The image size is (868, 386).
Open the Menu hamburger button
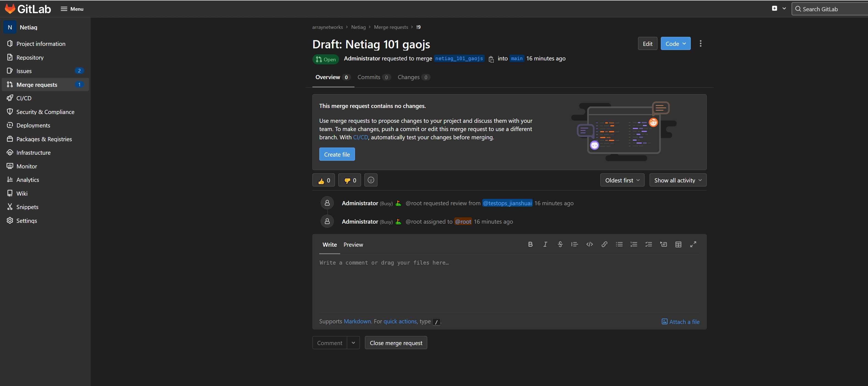pos(72,9)
